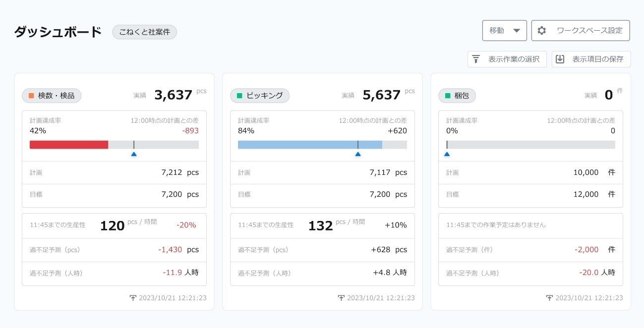644x328 pixels.
Task: Select the こねくと社案件 workspace chip
Action: pyautogui.click(x=144, y=32)
